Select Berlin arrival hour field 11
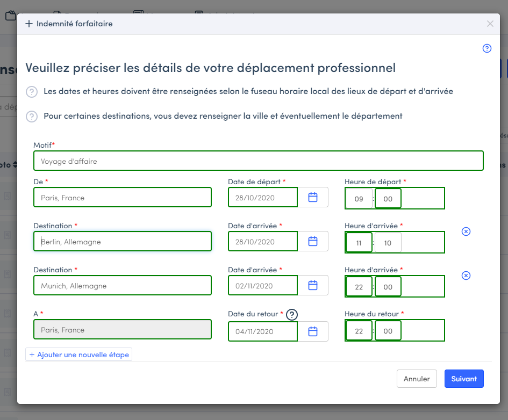 [x=359, y=243]
